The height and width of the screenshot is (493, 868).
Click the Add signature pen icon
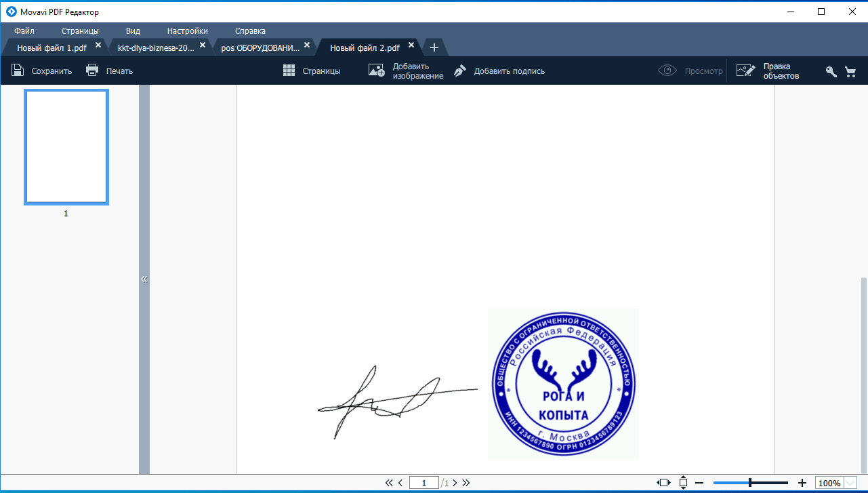pyautogui.click(x=460, y=71)
